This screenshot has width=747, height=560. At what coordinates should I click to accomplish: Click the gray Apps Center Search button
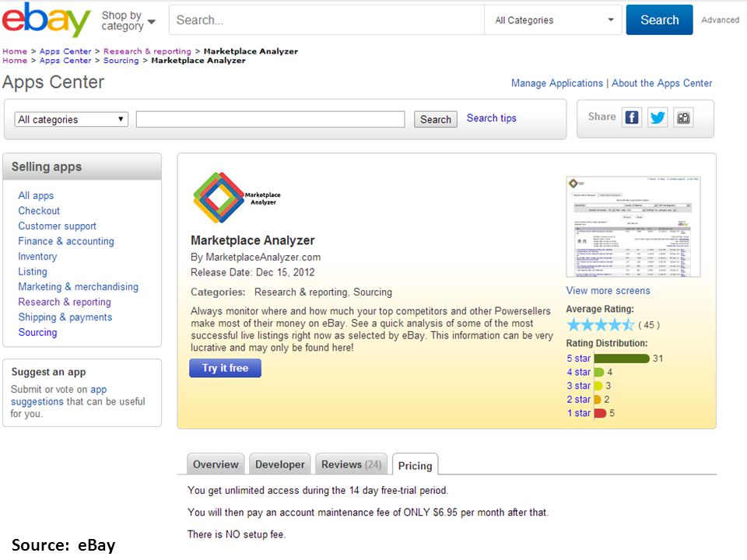pos(436,119)
